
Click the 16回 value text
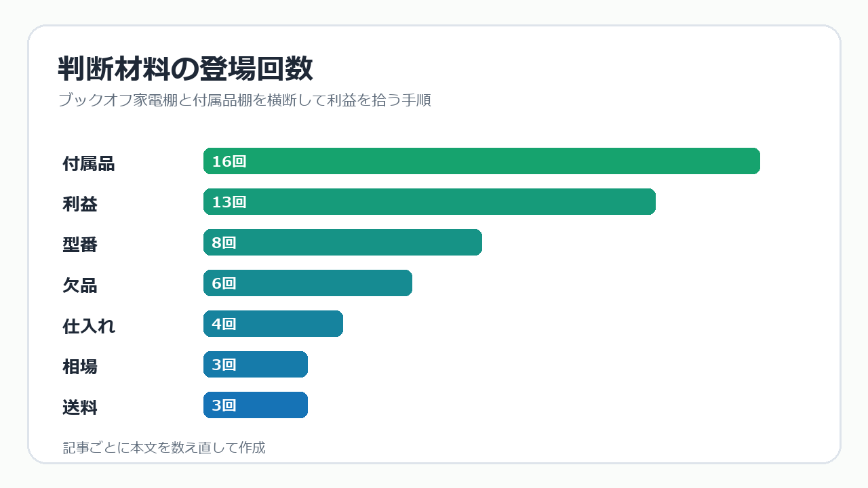229,161
